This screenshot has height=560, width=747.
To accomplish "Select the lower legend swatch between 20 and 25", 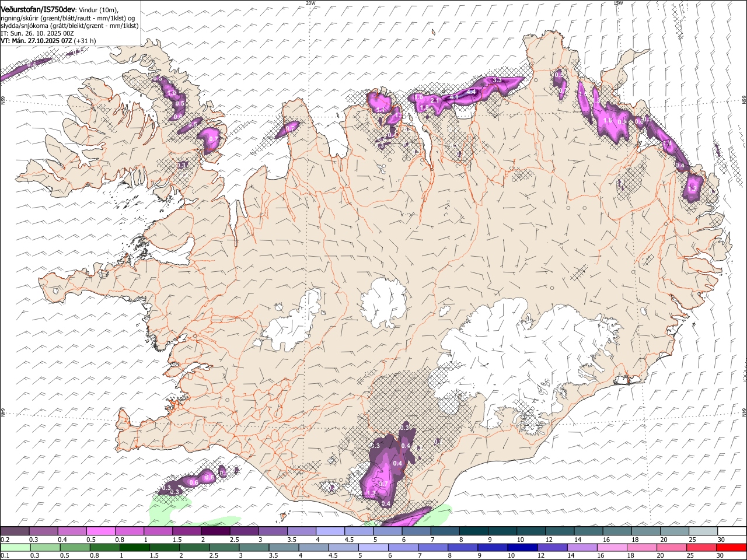I will pyautogui.click(x=673, y=548).
